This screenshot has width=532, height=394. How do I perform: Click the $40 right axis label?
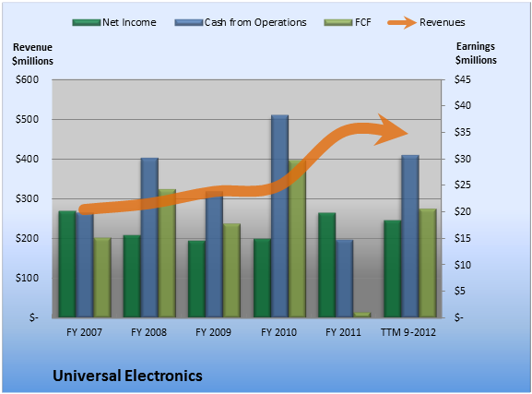(463, 105)
